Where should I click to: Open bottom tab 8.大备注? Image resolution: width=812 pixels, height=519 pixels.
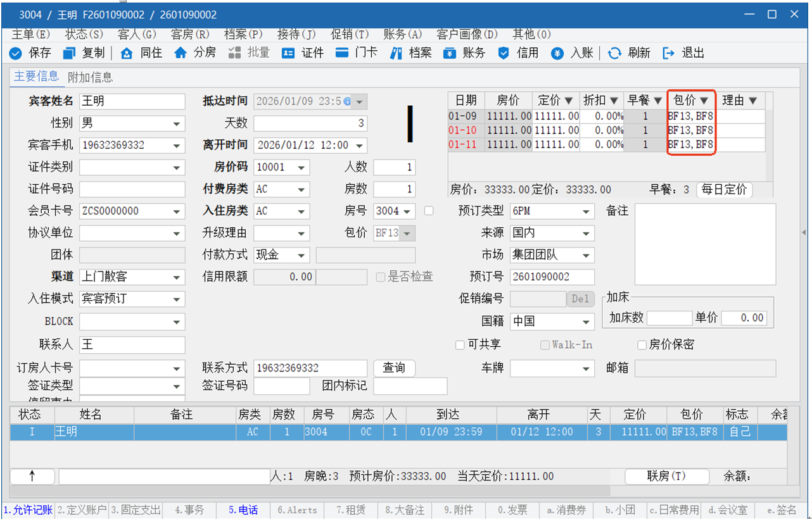(405, 510)
